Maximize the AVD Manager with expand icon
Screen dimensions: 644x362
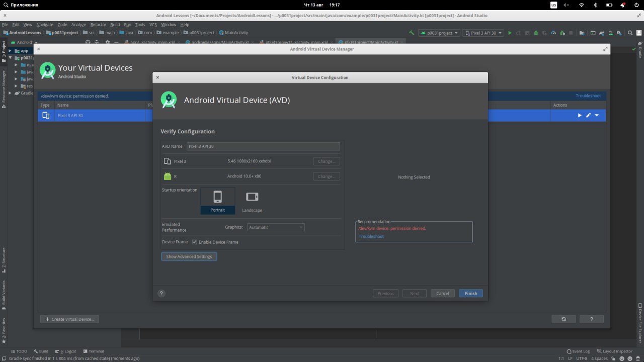605,49
